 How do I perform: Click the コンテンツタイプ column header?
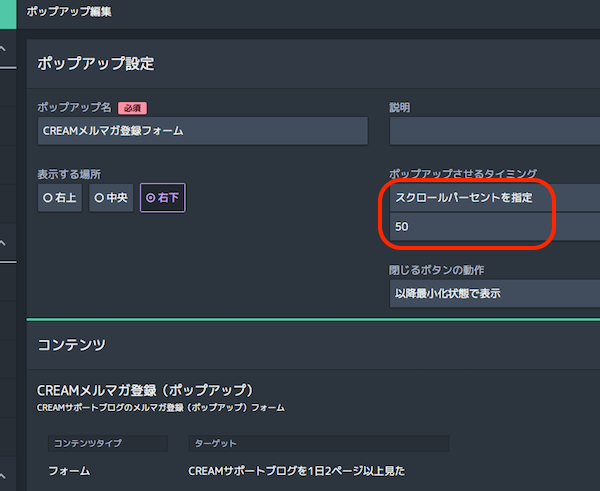point(108,443)
